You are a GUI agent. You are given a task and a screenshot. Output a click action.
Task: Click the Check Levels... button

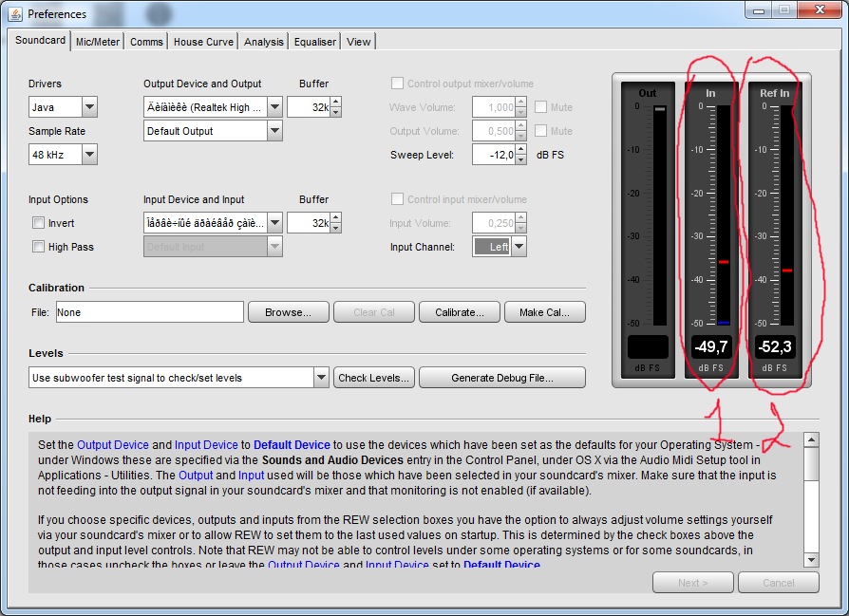point(373,378)
